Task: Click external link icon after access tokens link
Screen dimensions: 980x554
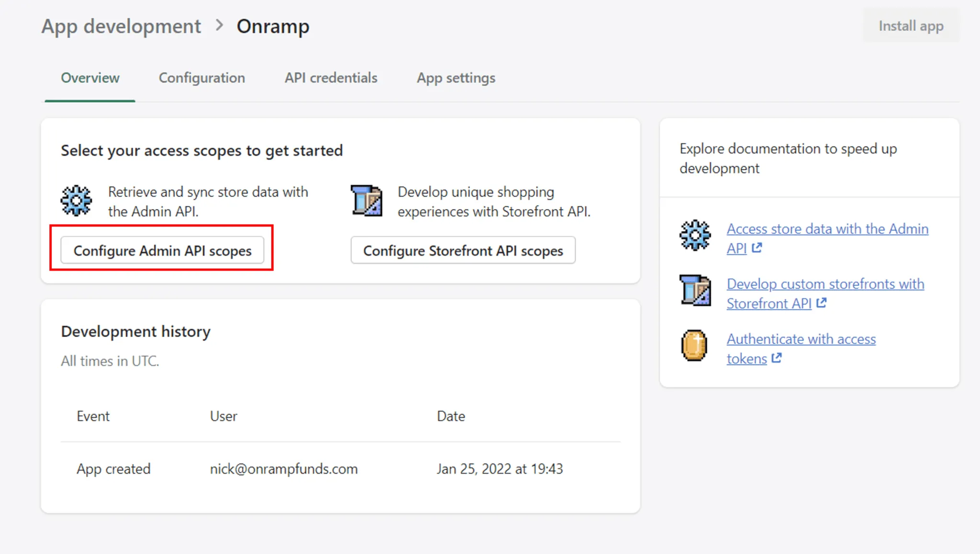Action: click(x=777, y=358)
